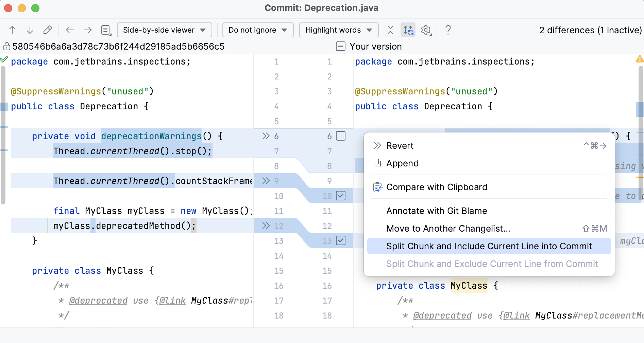Open the Highlight words dropdown
This screenshot has height=343, width=644.
coord(338,30)
